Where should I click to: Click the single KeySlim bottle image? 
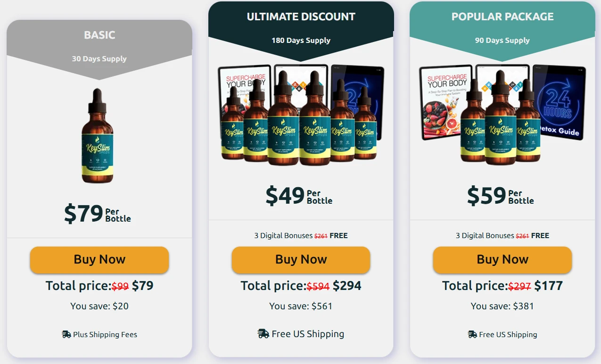[x=97, y=136]
